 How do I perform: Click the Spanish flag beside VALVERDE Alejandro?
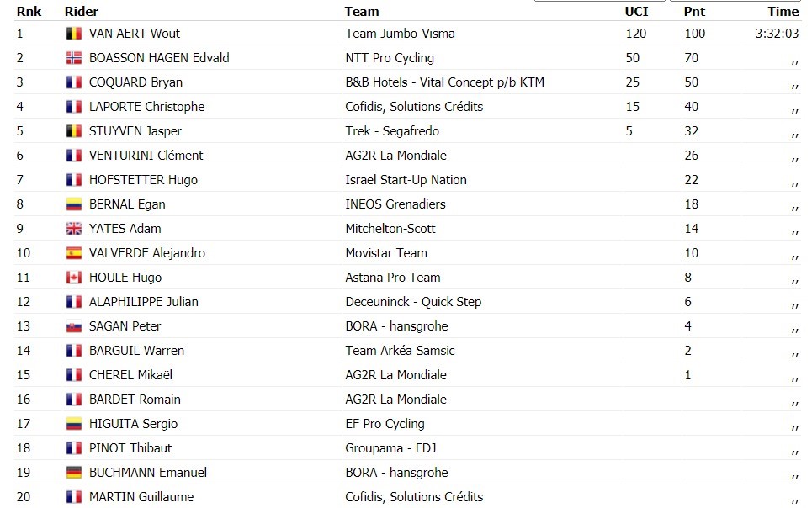click(74, 253)
